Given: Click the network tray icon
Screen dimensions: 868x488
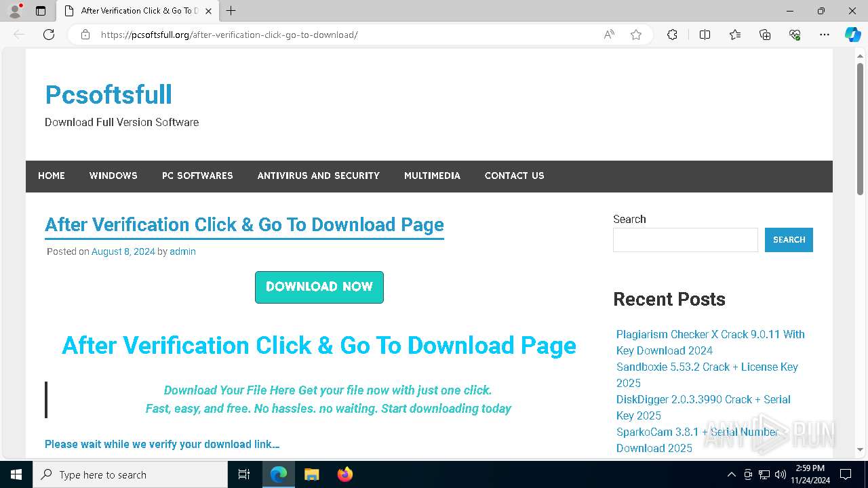Looking at the screenshot, I should [x=764, y=474].
